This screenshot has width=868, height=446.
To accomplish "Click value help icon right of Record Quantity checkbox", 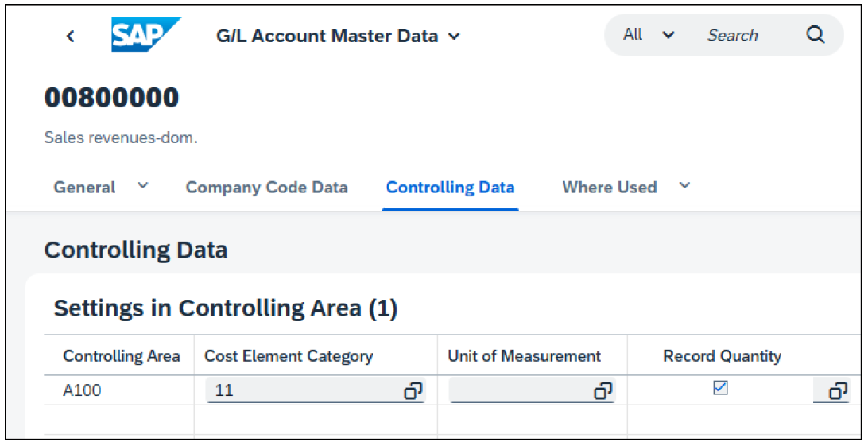I will tap(838, 391).
